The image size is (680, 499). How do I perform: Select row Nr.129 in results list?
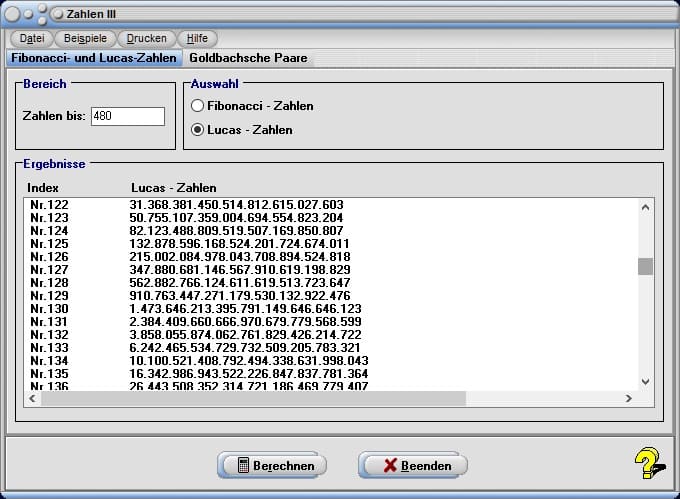point(331,296)
